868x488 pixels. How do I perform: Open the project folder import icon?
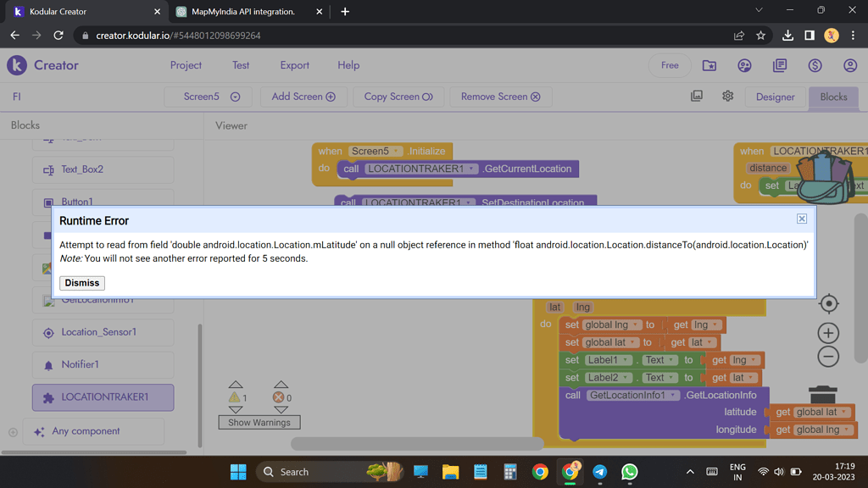709,65
